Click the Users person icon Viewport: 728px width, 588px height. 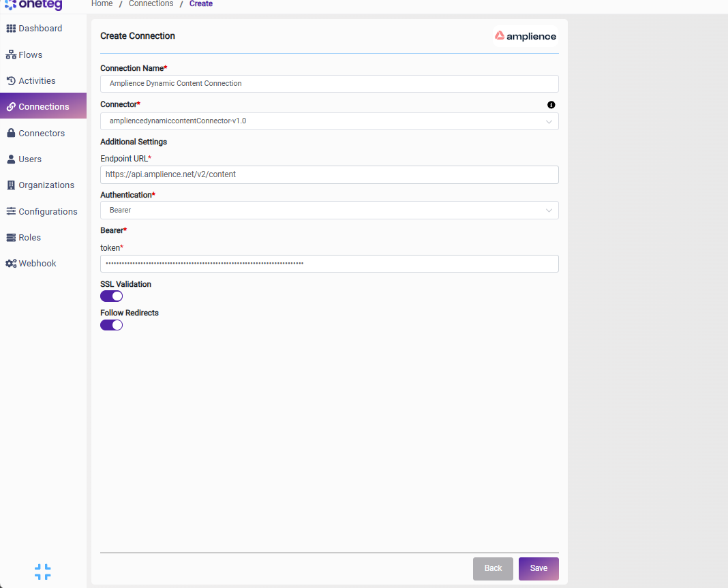[x=11, y=159]
